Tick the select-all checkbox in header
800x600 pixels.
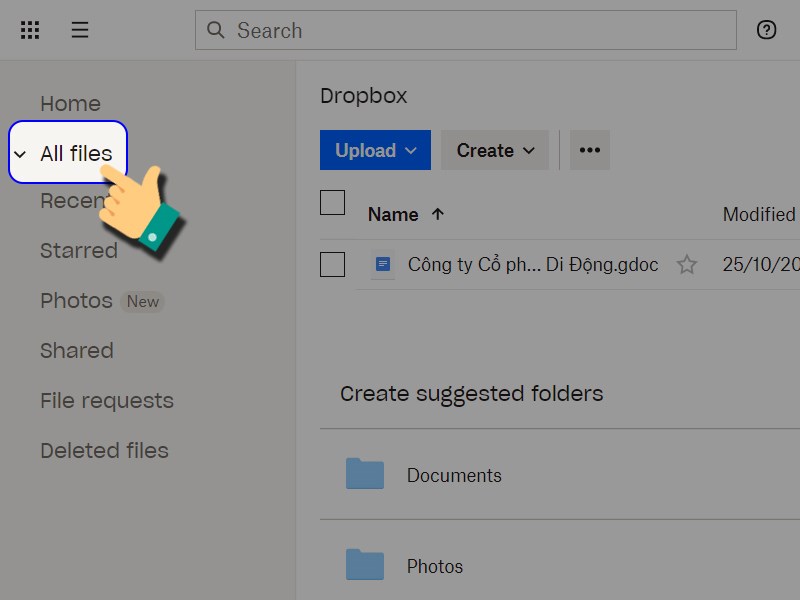coord(332,203)
